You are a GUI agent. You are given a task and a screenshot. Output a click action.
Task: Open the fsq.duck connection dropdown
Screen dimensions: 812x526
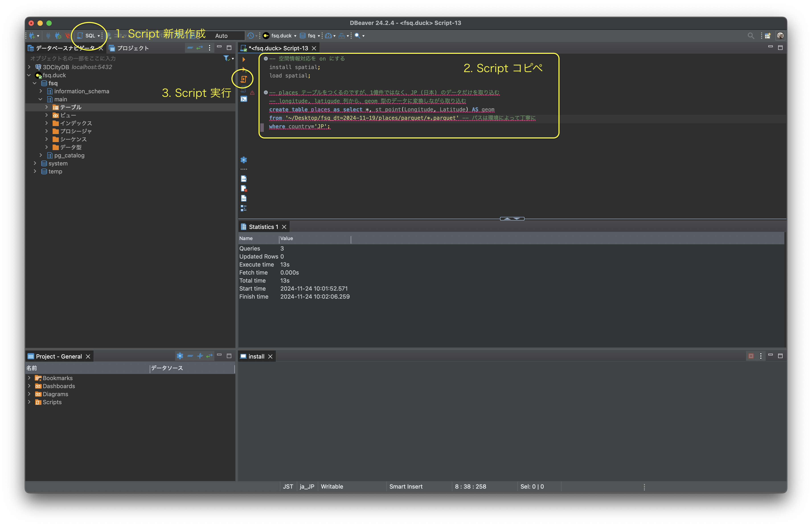[295, 35]
